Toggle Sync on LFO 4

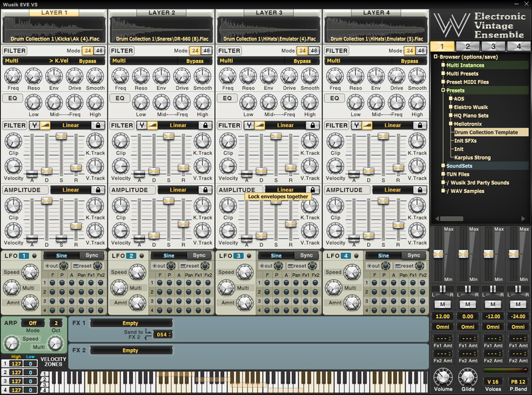[414, 255]
